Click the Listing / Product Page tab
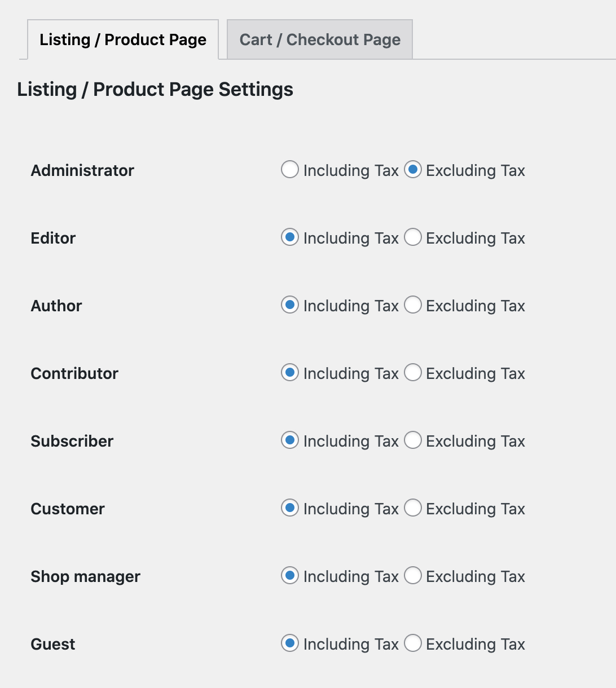This screenshot has height=688, width=616. (122, 39)
